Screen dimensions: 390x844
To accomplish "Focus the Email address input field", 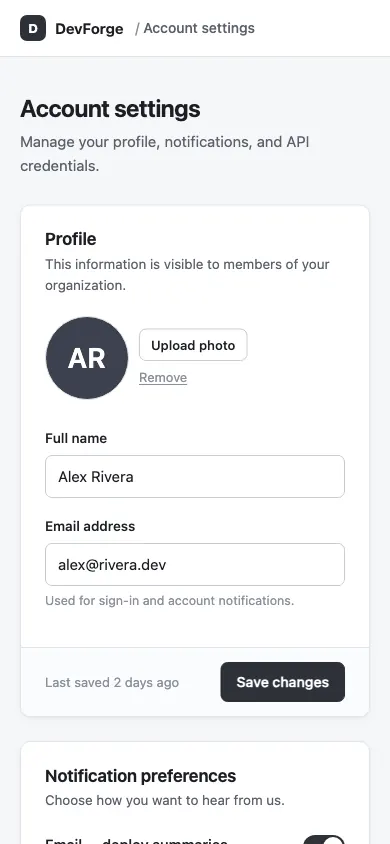I will [195, 565].
